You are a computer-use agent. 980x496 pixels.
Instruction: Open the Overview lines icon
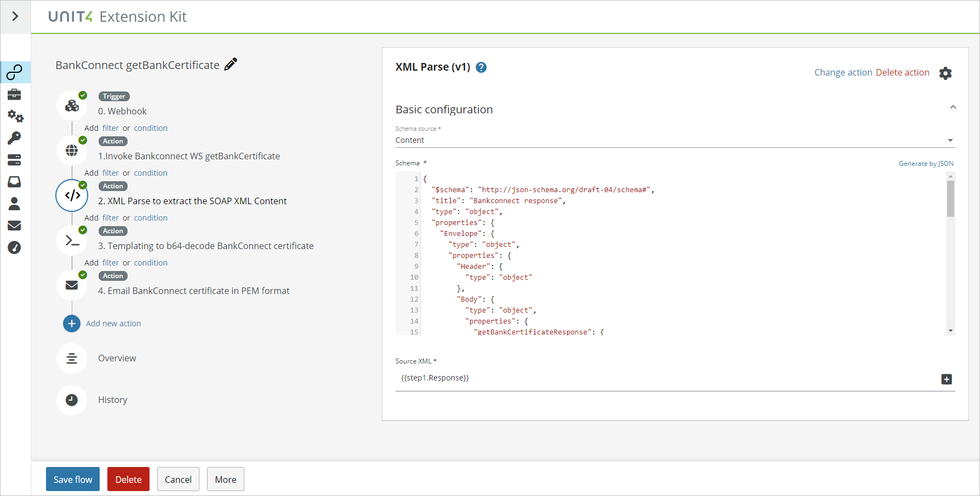point(72,359)
